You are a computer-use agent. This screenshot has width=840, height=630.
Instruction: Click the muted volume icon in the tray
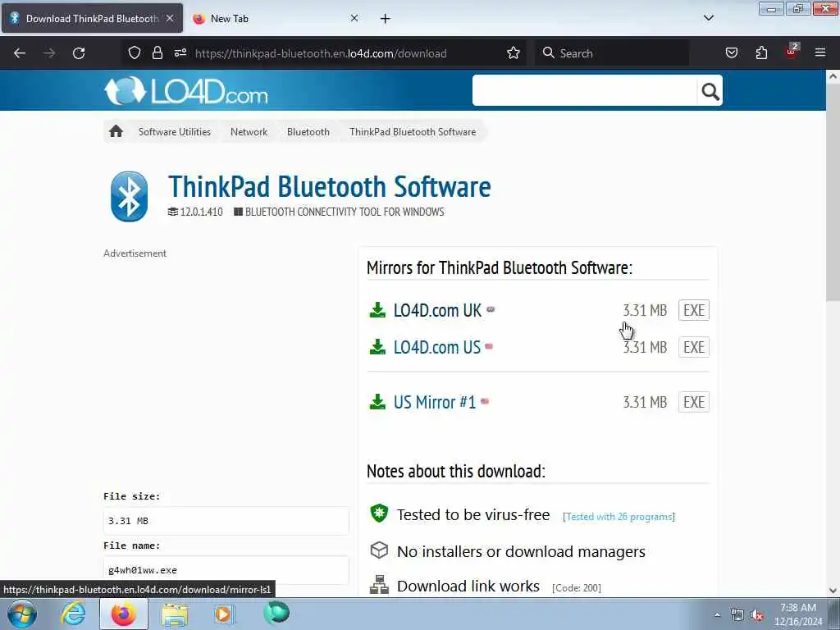757,615
